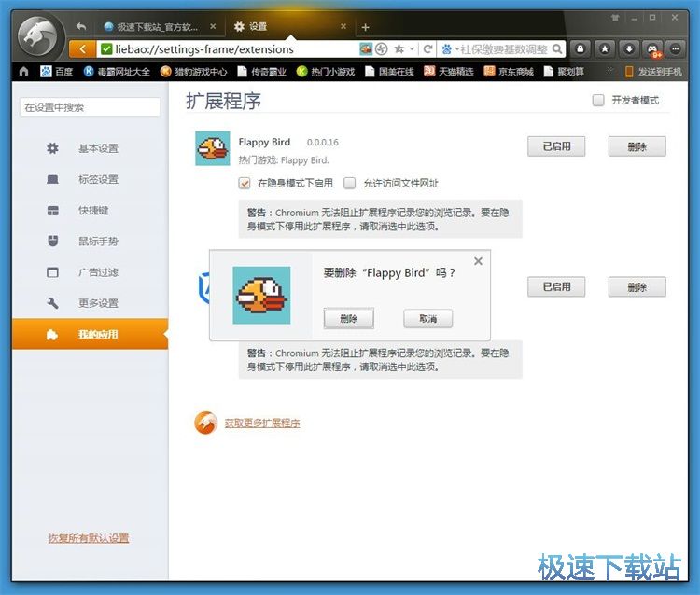The height and width of the screenshot is (595, 700).
Task: Open 快捷键 in sidebar
Action: [x=90, y=210]
